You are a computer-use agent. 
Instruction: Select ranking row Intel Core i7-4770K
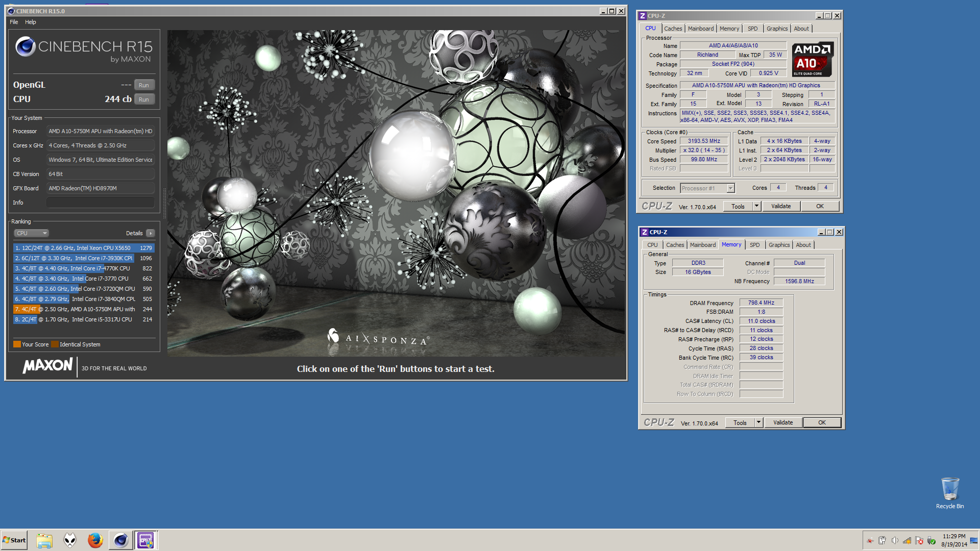84,268
